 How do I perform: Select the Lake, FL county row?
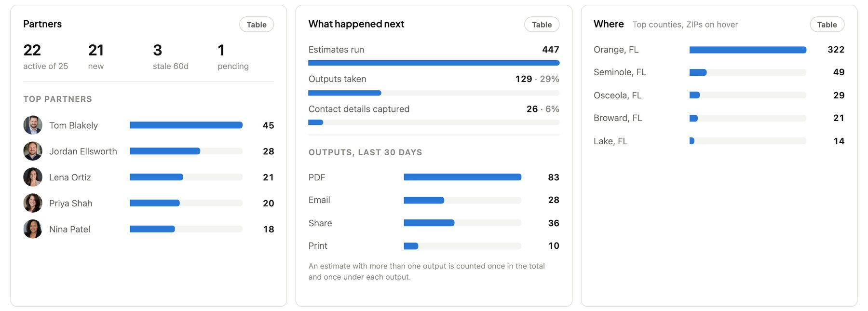click(719, 141)
